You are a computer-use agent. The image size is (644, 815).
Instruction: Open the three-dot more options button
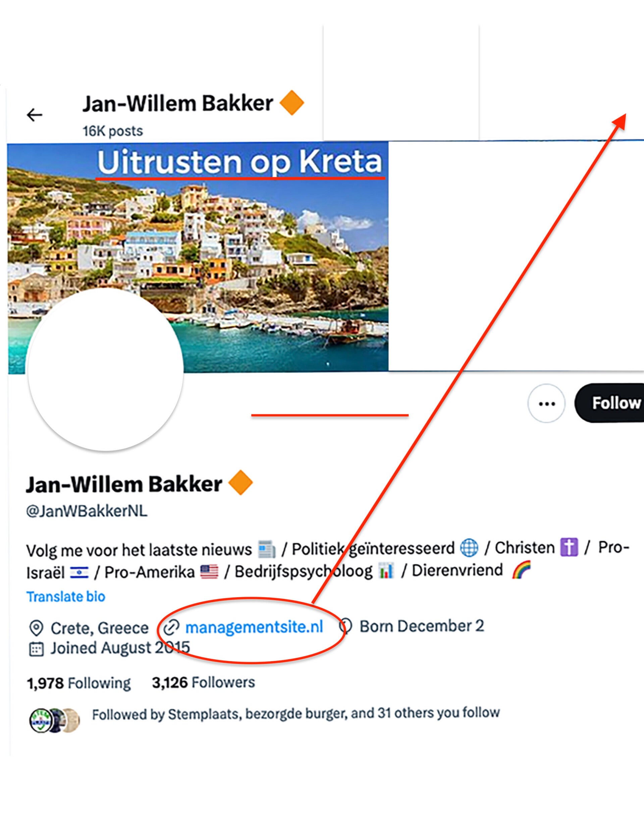click(546, 403)
